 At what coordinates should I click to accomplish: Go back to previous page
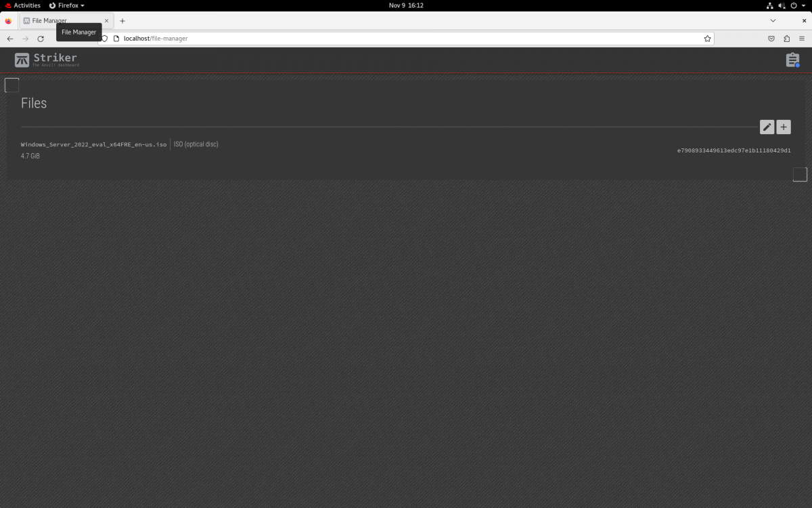(x=10, y=39)
